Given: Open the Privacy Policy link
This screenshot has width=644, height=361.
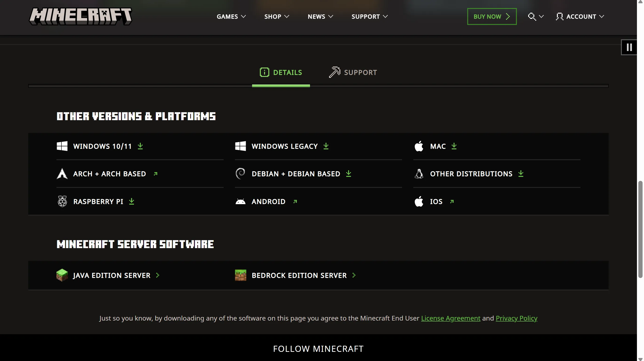Looking at the screenshot, I should [x=516, y=318].
